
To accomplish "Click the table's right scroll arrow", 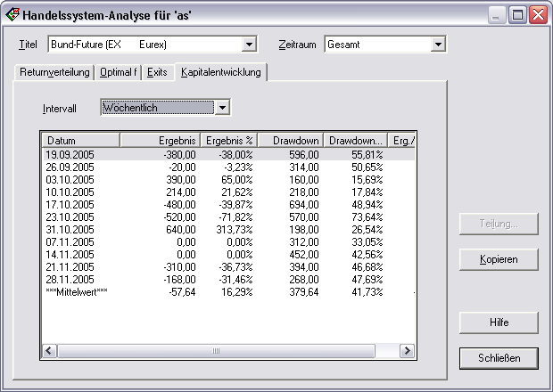I will (x=408, y=351).
